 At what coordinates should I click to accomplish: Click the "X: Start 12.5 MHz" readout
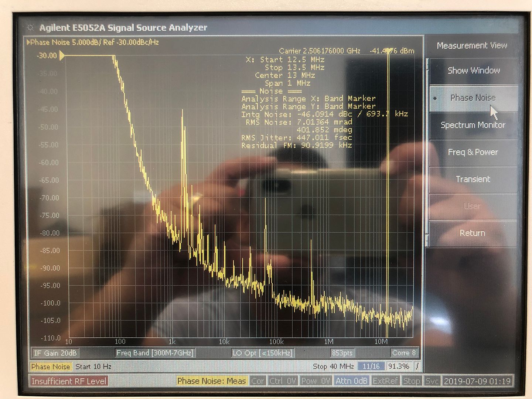pyautogui.click(x=285, y=60)
